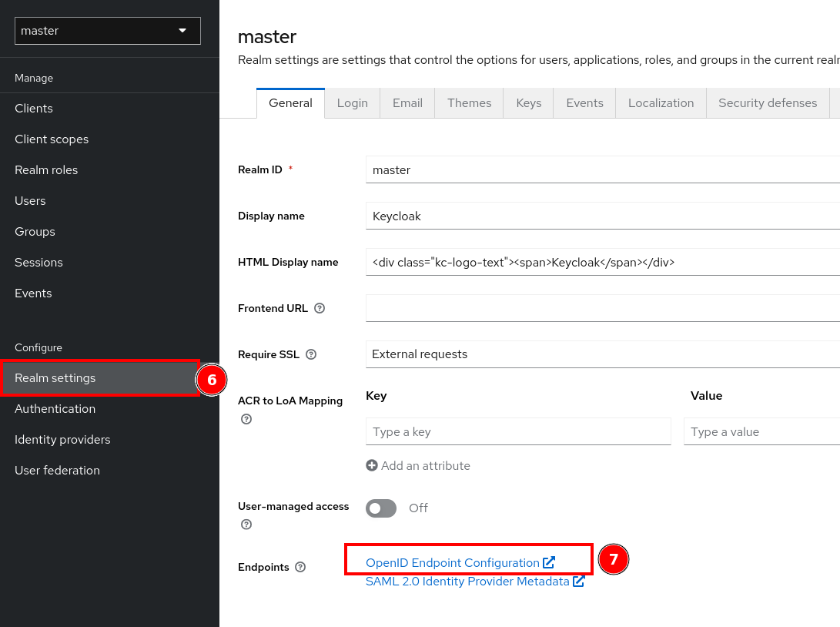Show help for the Endpoints field

click(301, 567)
